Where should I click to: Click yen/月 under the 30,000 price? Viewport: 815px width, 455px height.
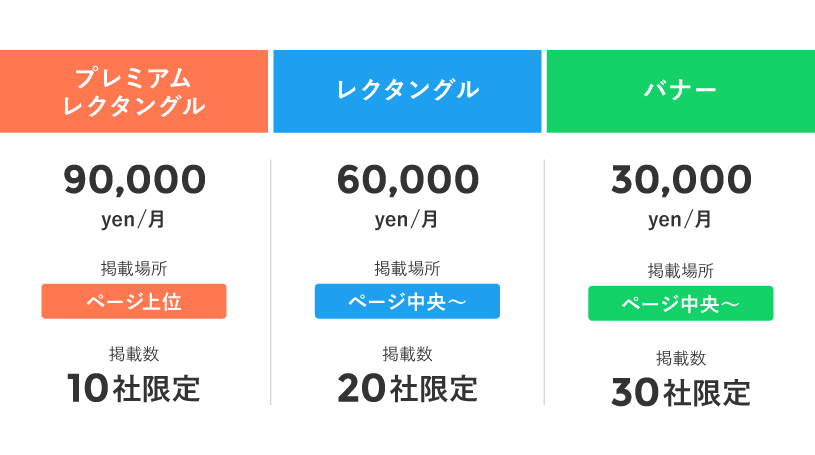click(680, 219)
